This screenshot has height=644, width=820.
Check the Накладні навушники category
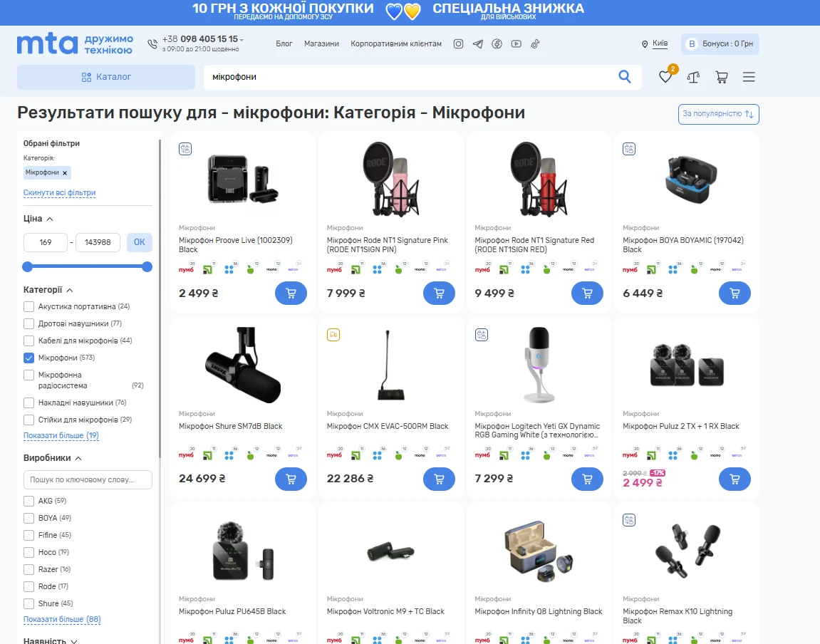coord(28,402)
